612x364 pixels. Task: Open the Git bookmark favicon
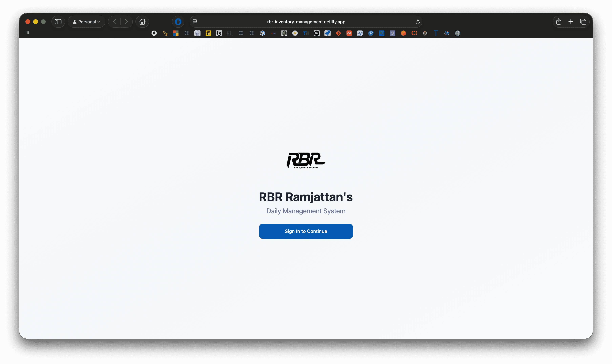coord(338,33)
